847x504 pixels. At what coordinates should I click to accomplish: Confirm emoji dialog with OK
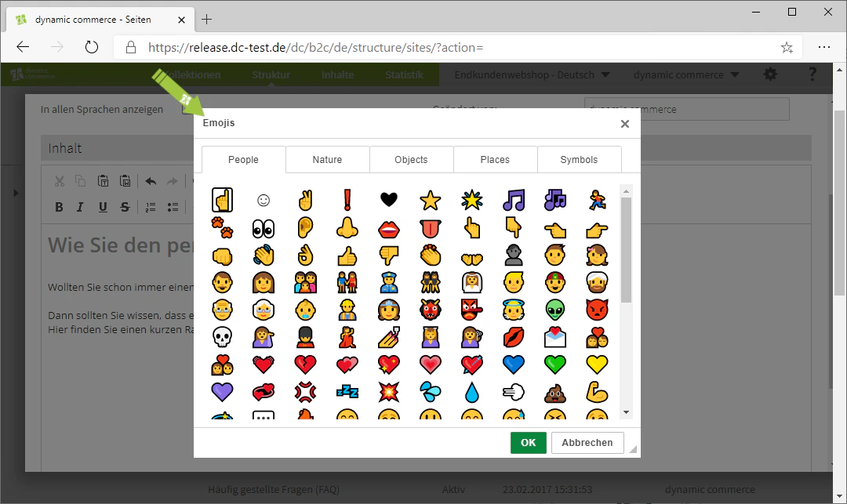tap(529, 443)
